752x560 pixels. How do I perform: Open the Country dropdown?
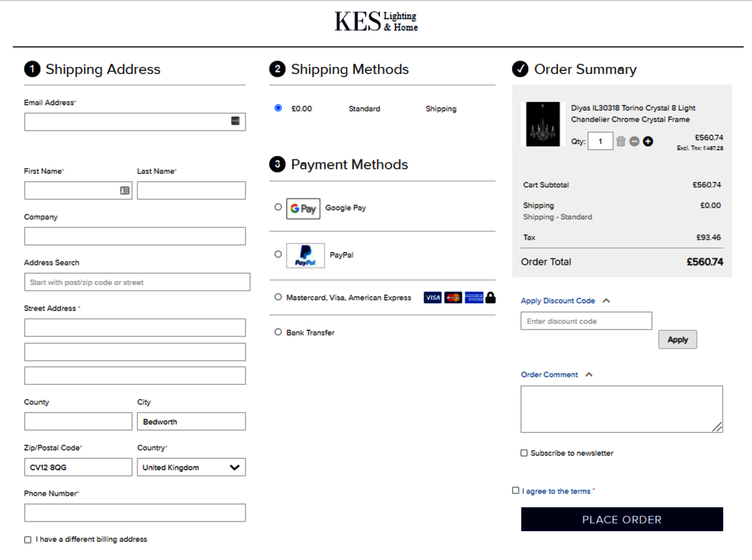pos(191,468)
